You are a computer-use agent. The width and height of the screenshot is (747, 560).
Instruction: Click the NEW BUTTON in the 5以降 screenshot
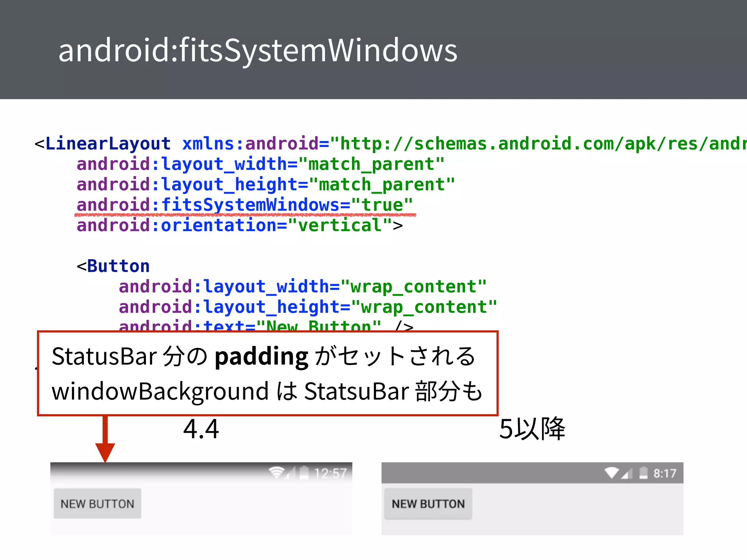428,503
